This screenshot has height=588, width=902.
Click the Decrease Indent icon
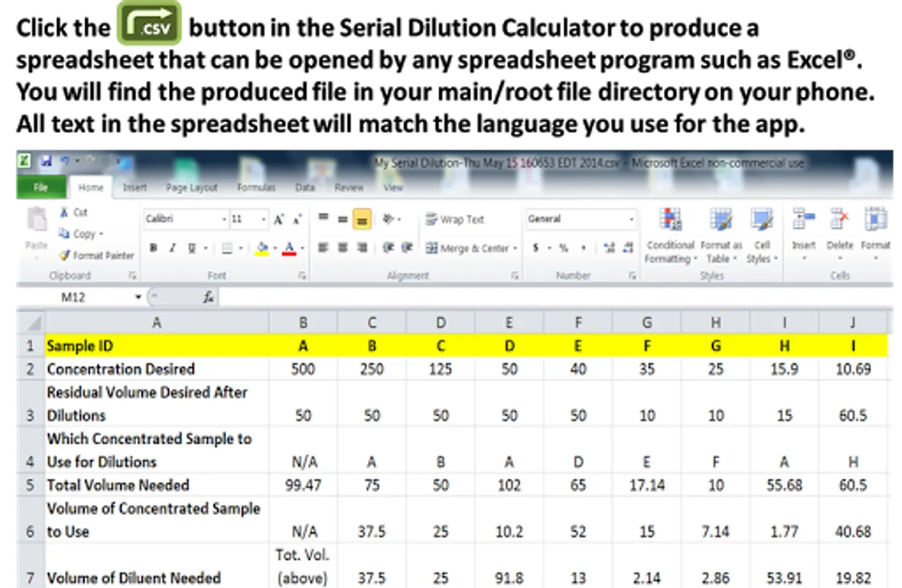pyautogui.click(x=388, y=248)
